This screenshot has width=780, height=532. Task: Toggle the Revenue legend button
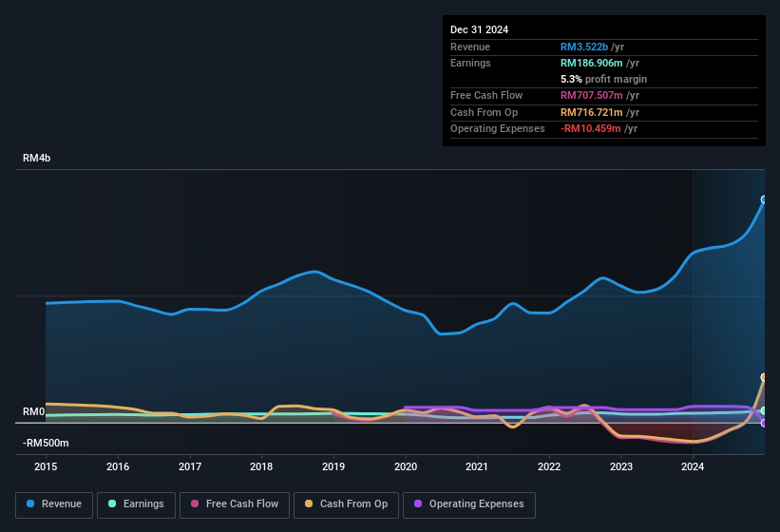pyautogui.click(x=54, y=504)
